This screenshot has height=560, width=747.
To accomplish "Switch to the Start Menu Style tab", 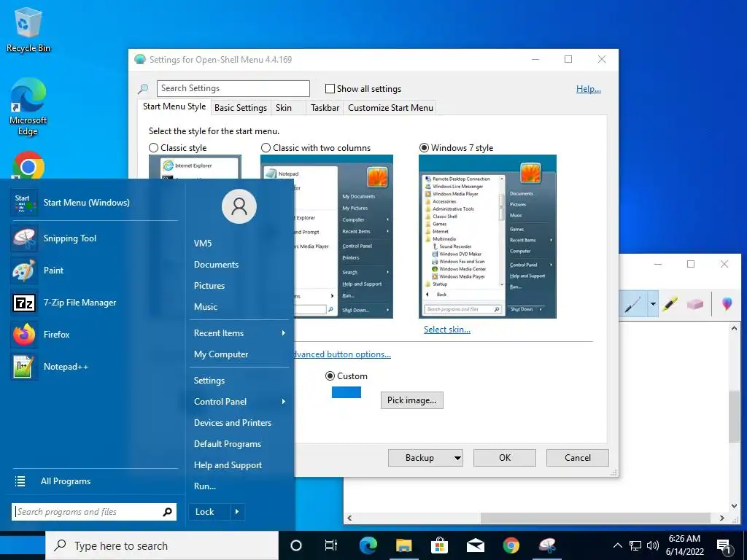I will 174,106.
